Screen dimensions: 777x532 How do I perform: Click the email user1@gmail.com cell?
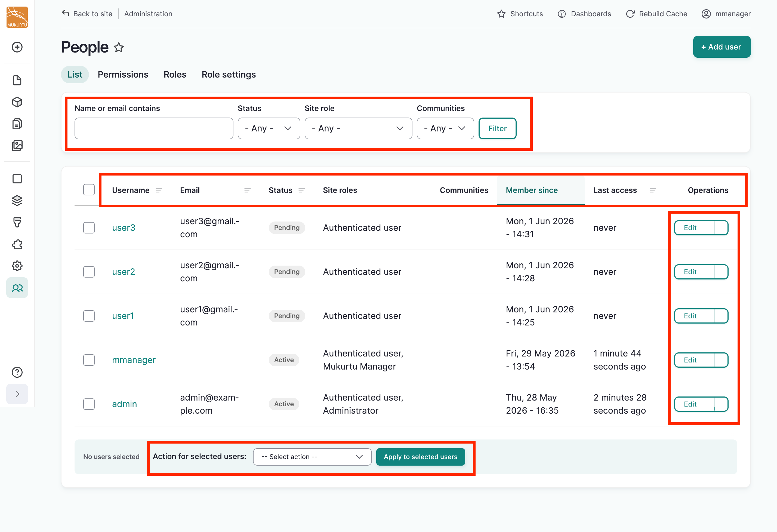209,316
